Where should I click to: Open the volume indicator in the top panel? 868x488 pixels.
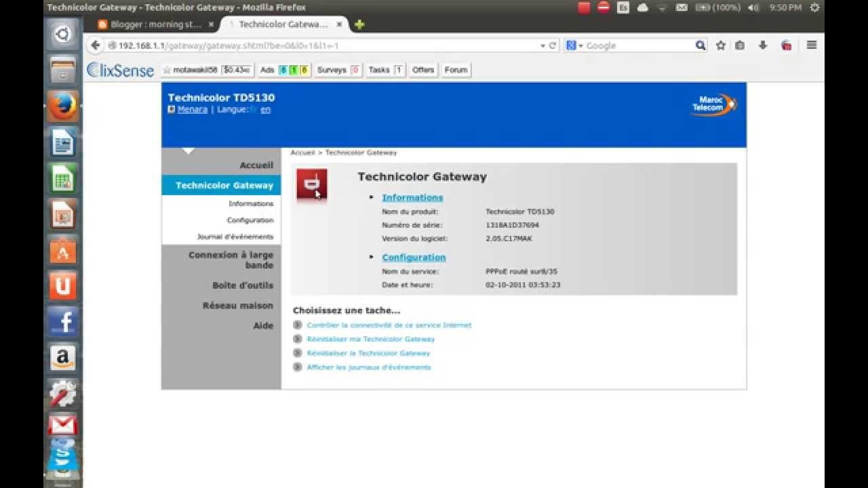[x=753, y=7]
